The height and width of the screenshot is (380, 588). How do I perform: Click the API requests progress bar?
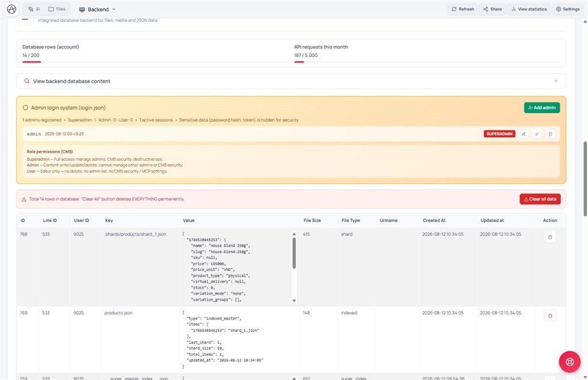tap(427, 62)
